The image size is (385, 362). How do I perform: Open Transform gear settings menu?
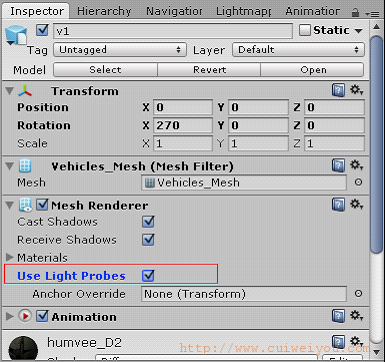coord(356,90)
